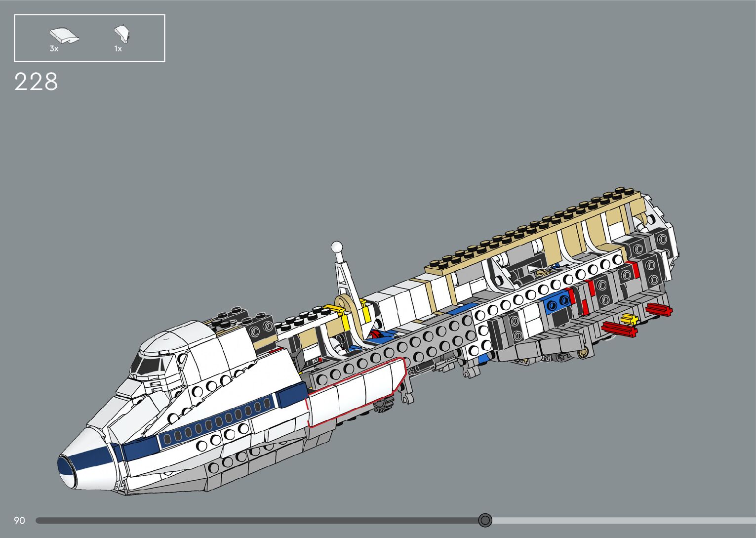Click the dark completed section of progress bar
This screenshot has width=756, height=538.
[247, 521]
